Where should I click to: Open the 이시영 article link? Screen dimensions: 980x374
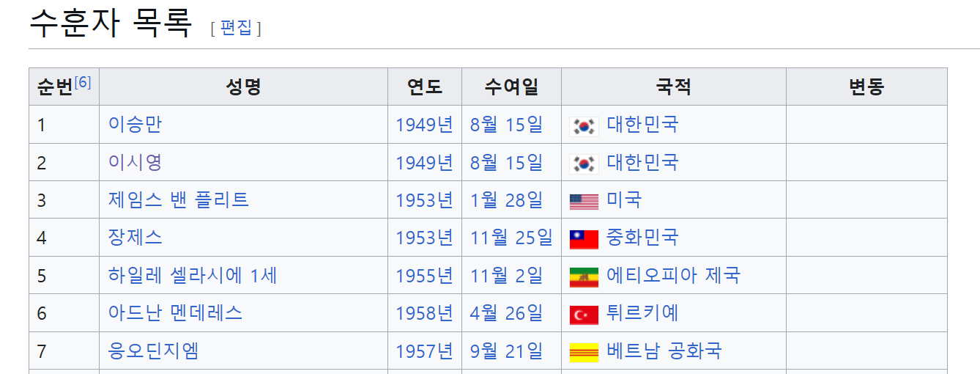pyautogui.click(x=135, y=162)
